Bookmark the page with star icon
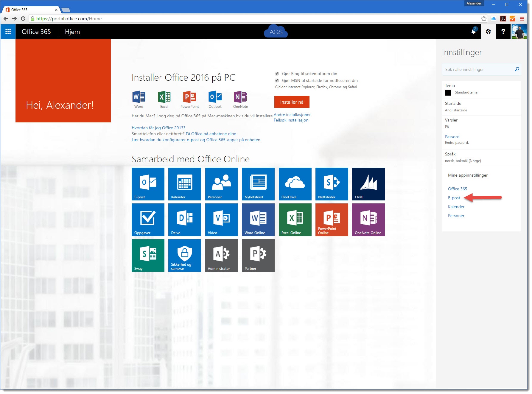532x394 pixels. (x=484, y=19)
